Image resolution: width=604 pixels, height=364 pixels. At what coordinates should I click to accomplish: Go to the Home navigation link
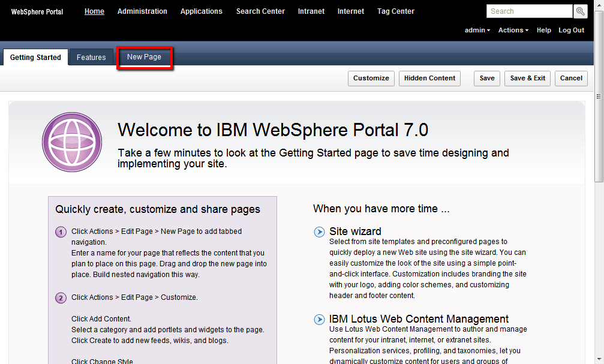(94, 11)
